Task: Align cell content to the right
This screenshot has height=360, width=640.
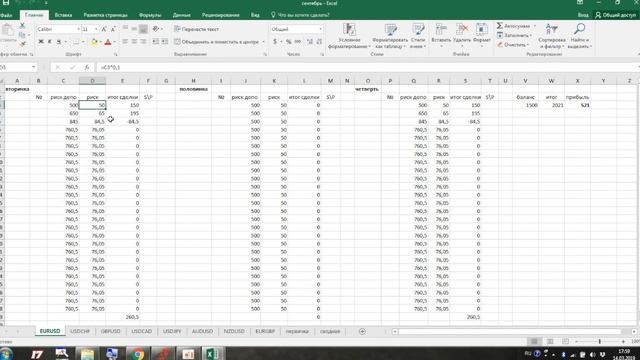Action: pos(143,42)
